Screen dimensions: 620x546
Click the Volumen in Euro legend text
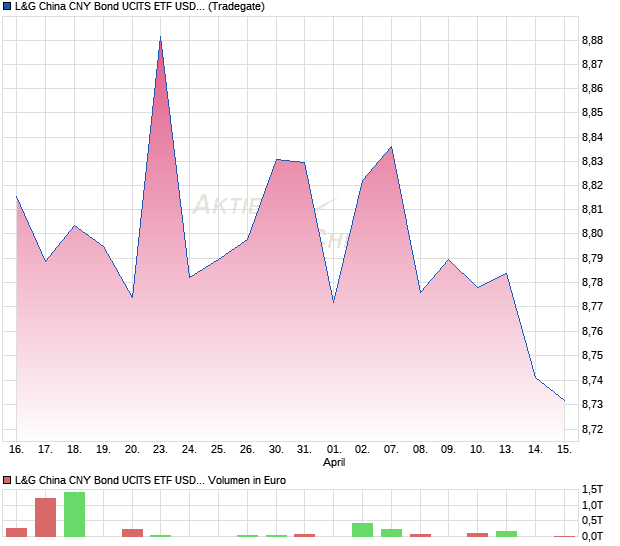click(x=248, y=481)
